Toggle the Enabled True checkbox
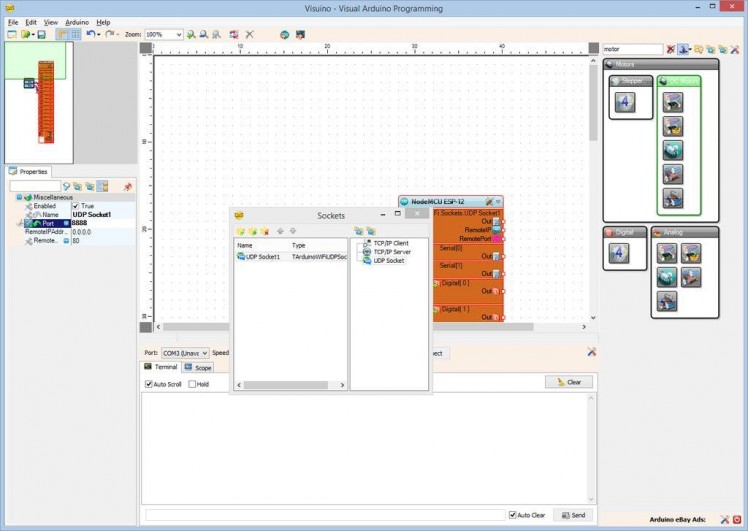 (x=75, y=206)
